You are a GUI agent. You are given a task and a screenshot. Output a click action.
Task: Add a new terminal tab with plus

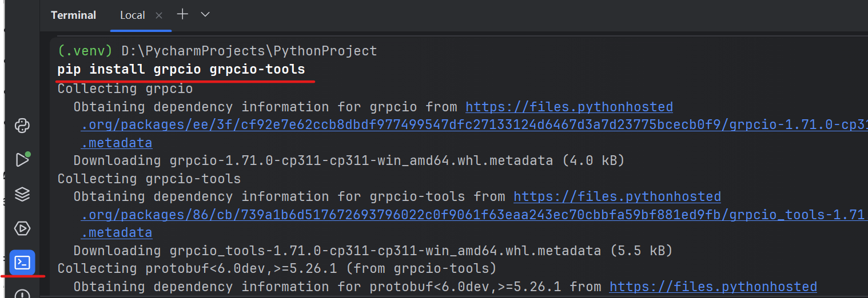(x=182, y=15)
